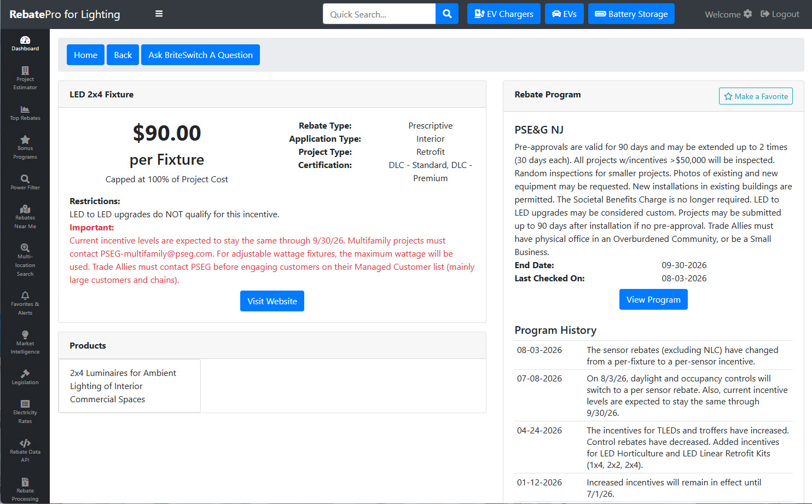Log out via Logout link
This screenshot has height=504, width=812.
(x=780, y=14)
